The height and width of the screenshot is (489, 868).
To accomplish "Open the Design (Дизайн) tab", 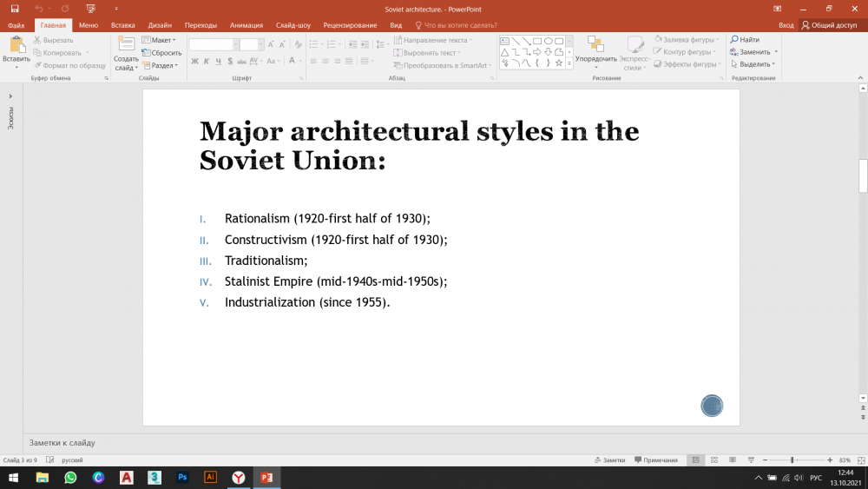I will pyautogui.click(x=160, y=25).
